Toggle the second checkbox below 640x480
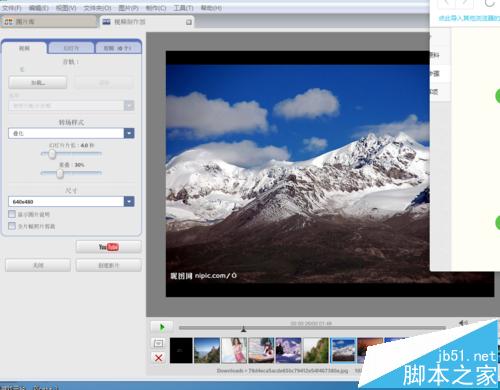This screenshot has height=390, width=500. [x=12, y=226]
